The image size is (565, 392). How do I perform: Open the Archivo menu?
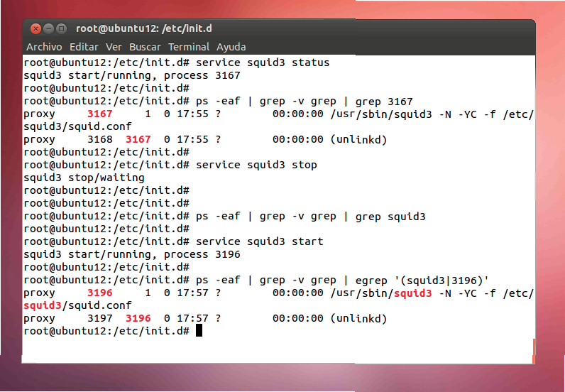44,47
